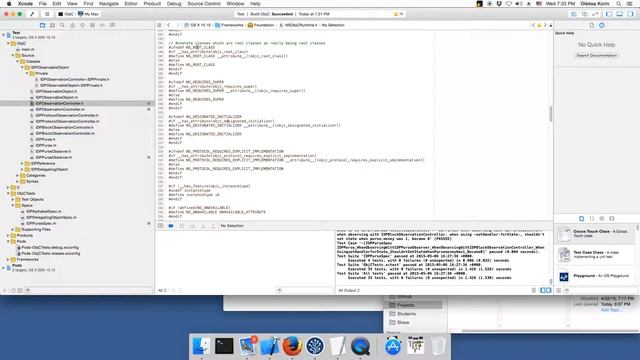Show the Project navigator folder tab
This screenshot has height=360, width=640.
(x=42, y=25)
